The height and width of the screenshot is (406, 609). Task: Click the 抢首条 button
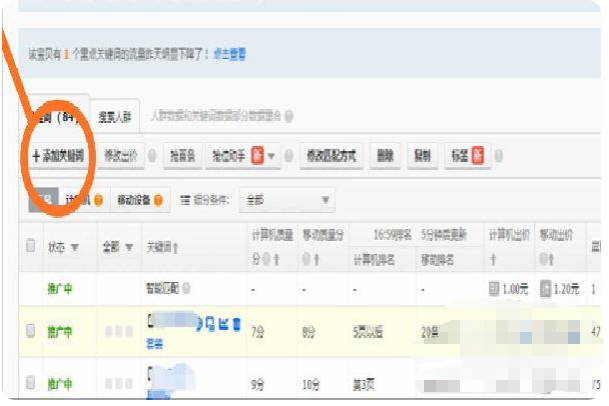pyautogui.click(x=182, y=156)
